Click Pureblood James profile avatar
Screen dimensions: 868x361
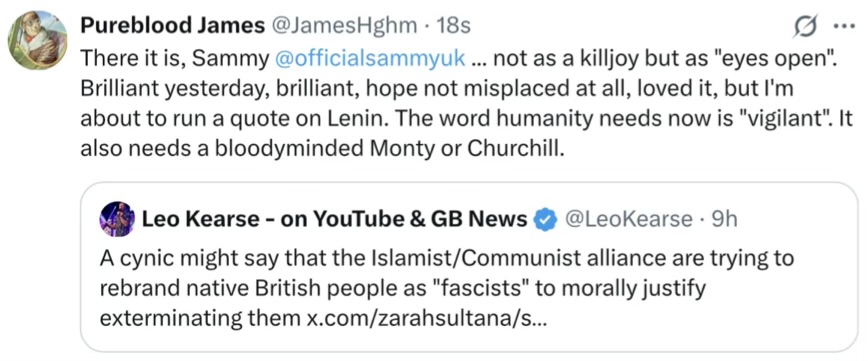(x=38, y=40)
